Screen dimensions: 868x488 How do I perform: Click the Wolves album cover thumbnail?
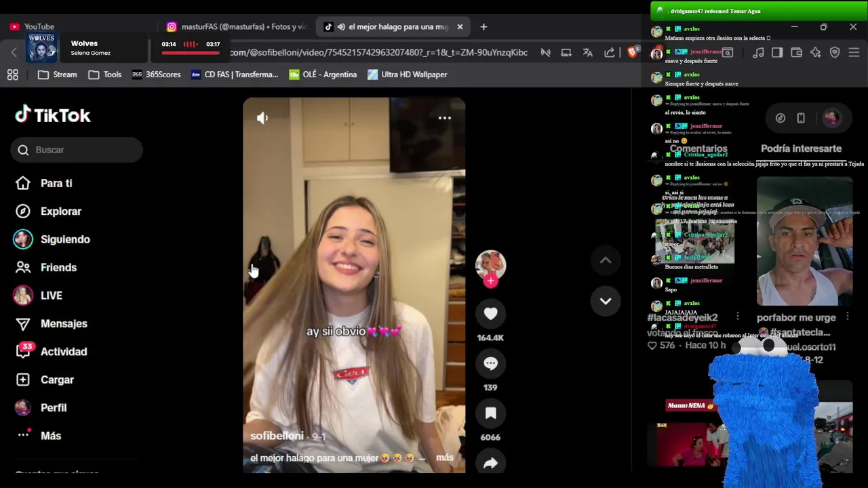pyautogui.click(x=41, y=47)
